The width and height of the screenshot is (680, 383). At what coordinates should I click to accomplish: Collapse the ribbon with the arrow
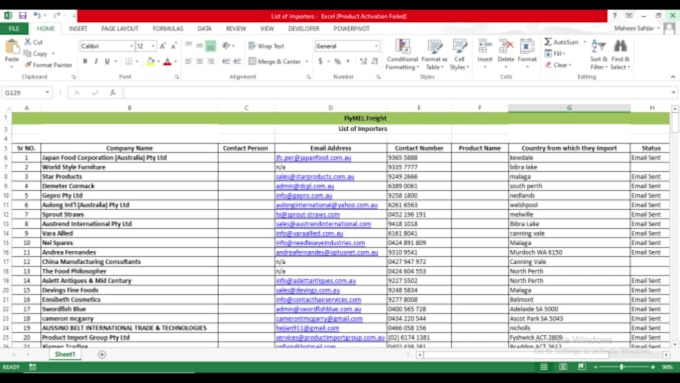[673, 77]
